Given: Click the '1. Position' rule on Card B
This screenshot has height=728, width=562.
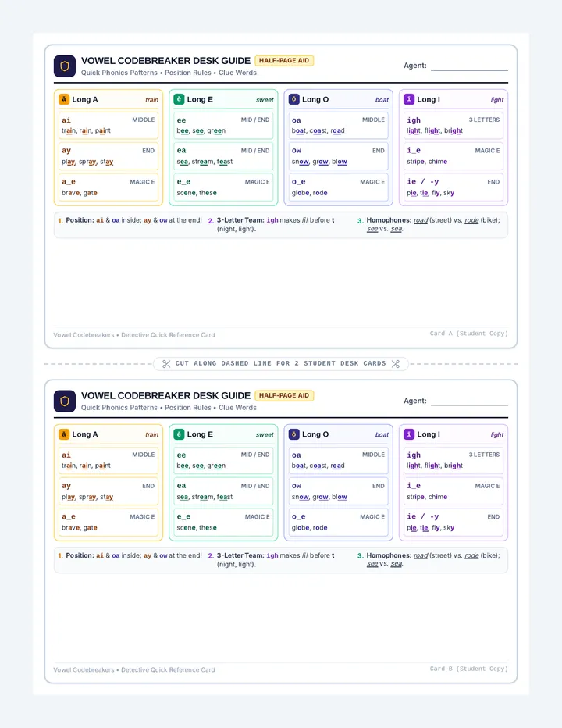Looking at the screenshot, I should [130, 555].
